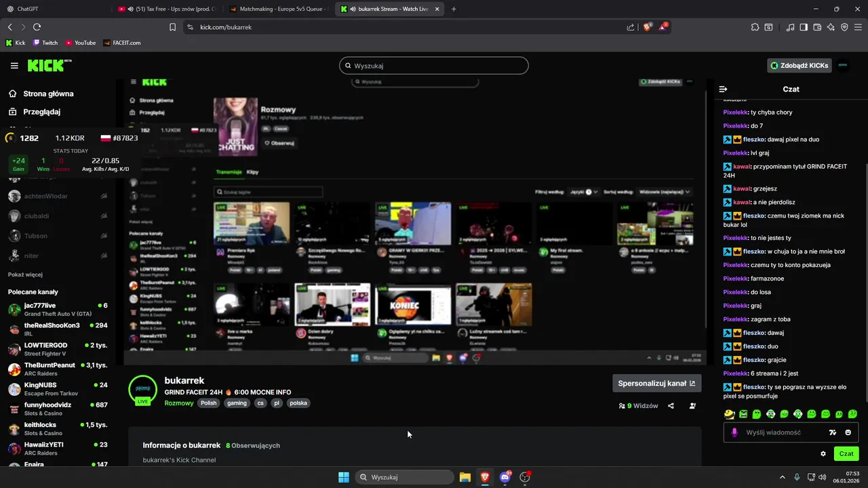Click the purple microphone icon in chat input
The height and width of the screenshot is (488, 868).
[734, 432]
